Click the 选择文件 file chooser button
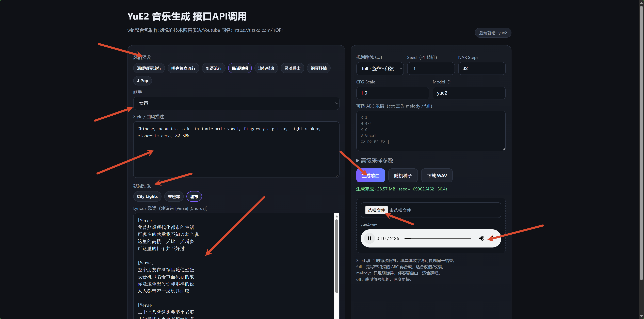Viewport: 644px width, 319px height. pyautogui.click(x=376, y=210)
